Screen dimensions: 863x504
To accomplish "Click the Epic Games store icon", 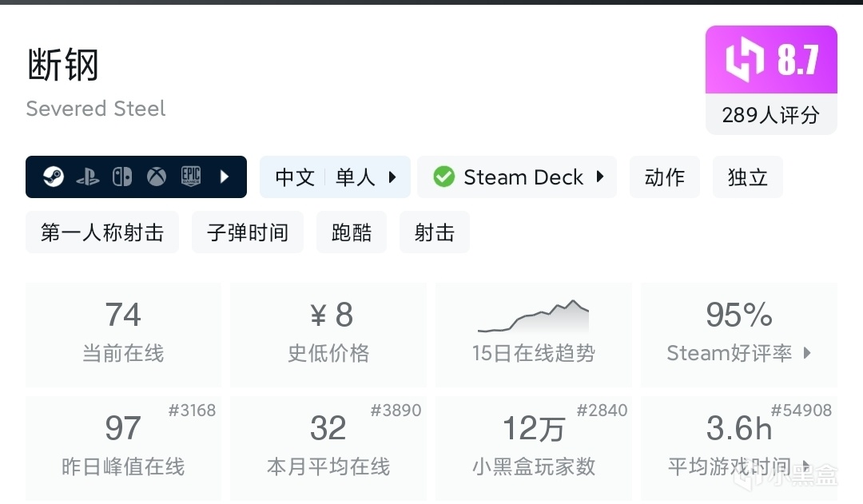I will (x=190, y=177).
